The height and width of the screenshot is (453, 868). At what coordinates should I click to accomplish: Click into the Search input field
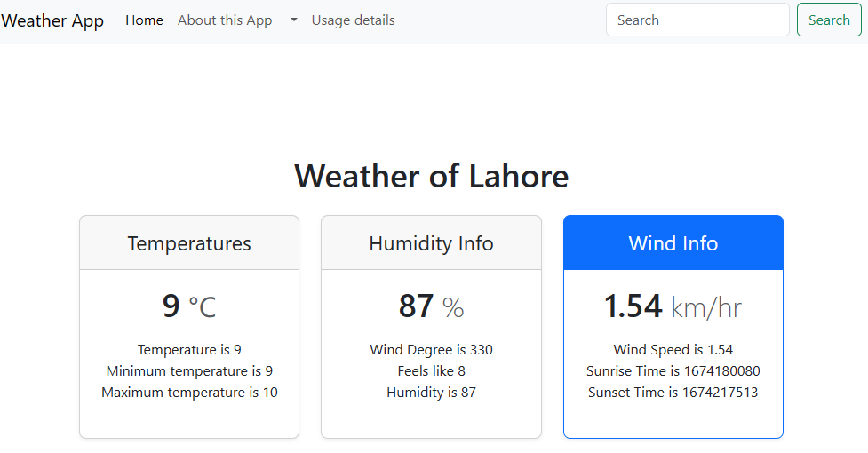click(x=697, y=20)
